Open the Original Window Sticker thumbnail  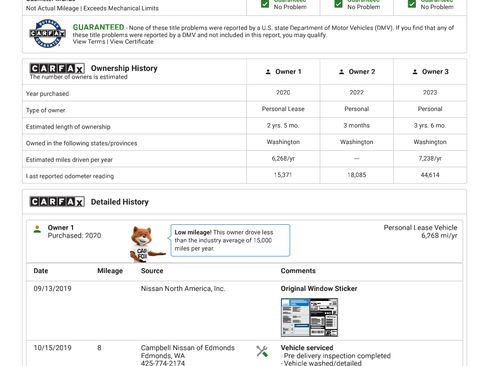(309, 317)
